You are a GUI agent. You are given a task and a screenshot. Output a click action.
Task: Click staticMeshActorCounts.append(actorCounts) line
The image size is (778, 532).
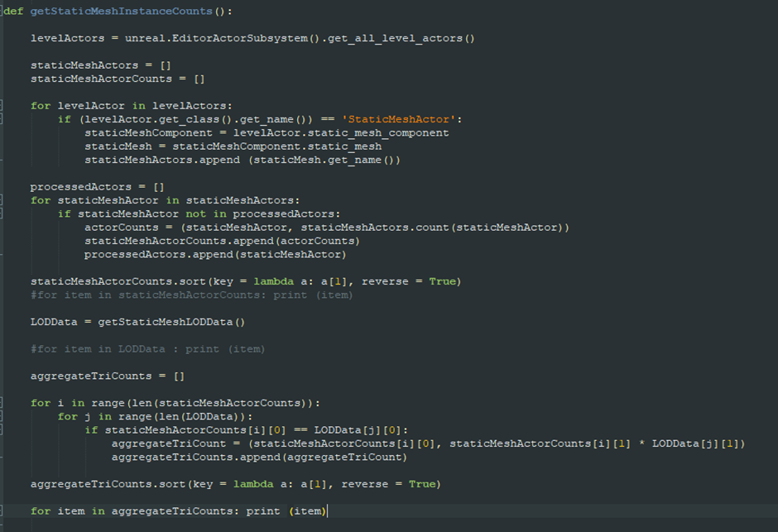click(x=222, y=241)
